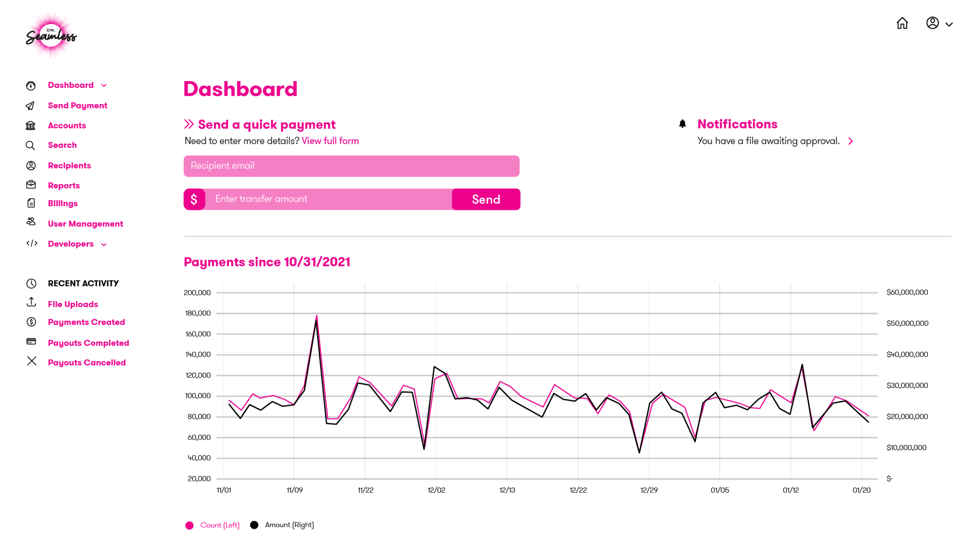Click the Send button
This screenshot has width=980, height=552.
coord(486,199)
